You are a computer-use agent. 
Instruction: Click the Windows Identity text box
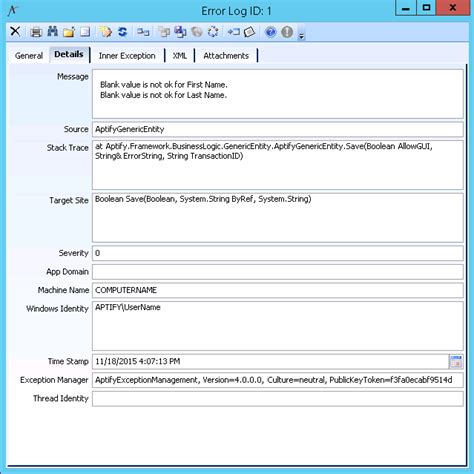point(278,326)
